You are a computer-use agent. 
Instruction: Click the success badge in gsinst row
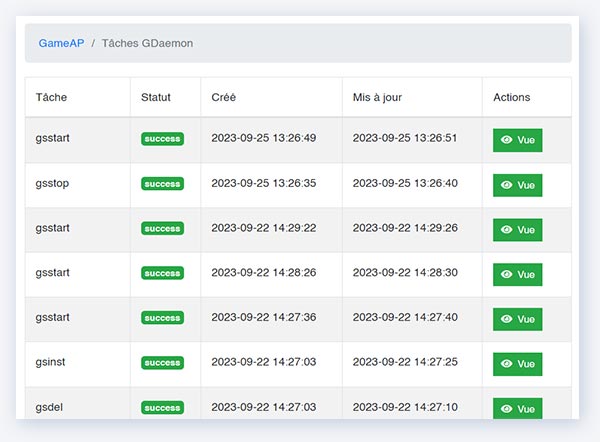(162, 362)
